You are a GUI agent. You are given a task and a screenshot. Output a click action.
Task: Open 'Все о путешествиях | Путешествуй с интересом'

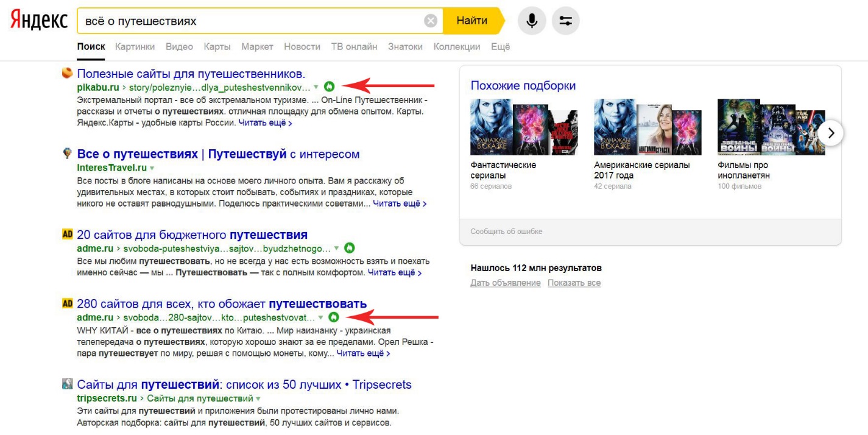[218, 154]
